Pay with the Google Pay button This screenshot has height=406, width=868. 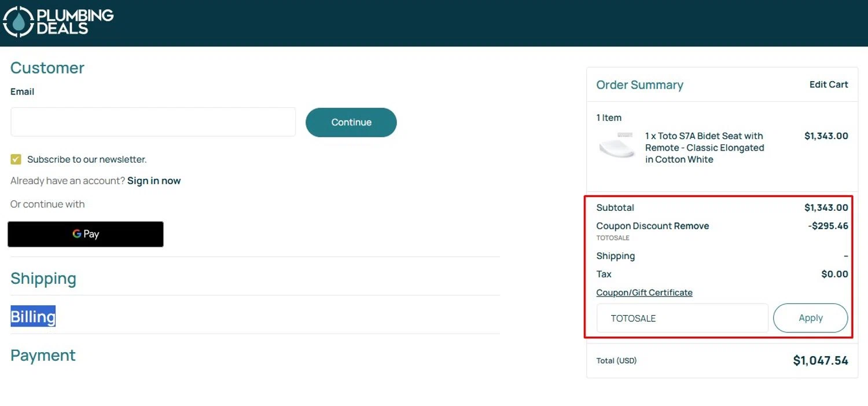pyautogui.click(x=86, y=234)
